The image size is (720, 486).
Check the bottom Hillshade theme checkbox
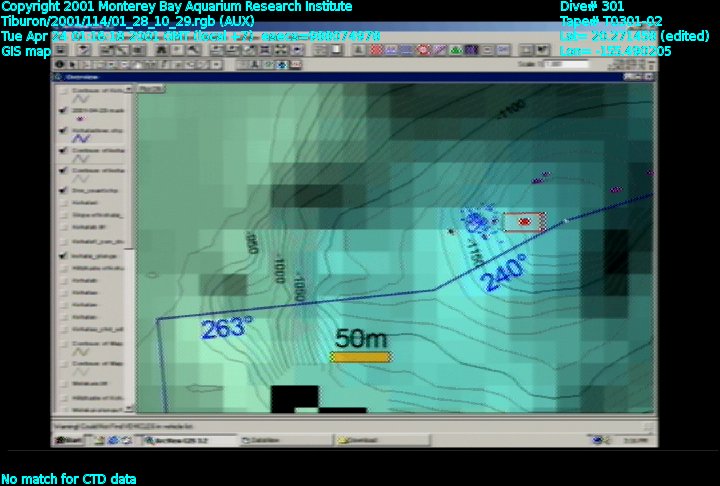[64, 398]
